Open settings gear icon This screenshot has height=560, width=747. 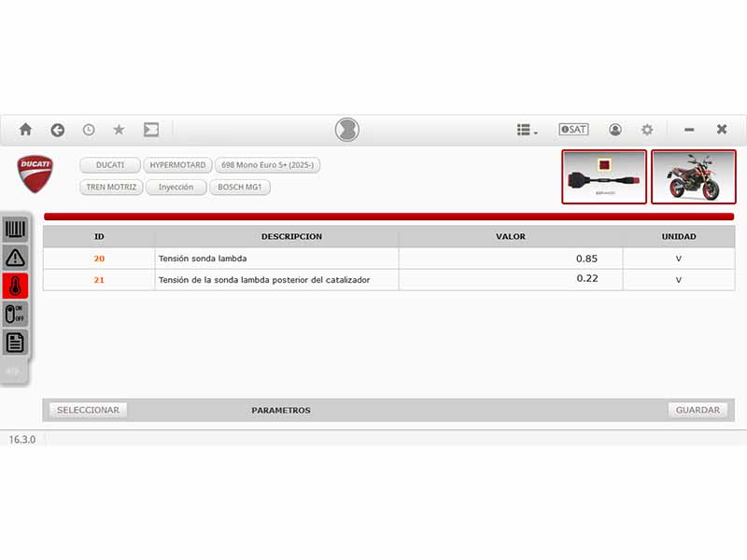647,130
